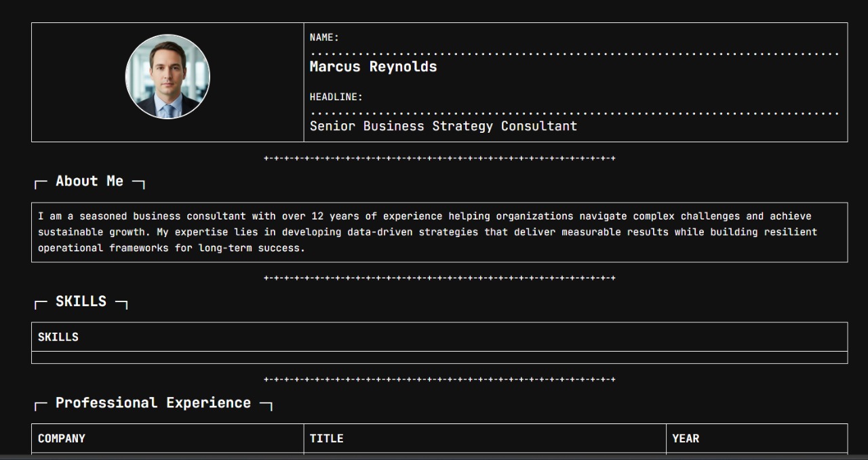
Task: Select the headline 'Senior Business Strategy Consultant'
Action: click(443, 126)
